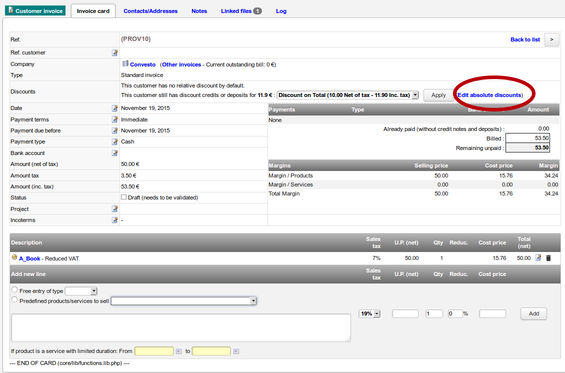The width and height of the screenshot is (565, 373).
Task: Click the Customer invoice header icon
Action: coord(11,10)
